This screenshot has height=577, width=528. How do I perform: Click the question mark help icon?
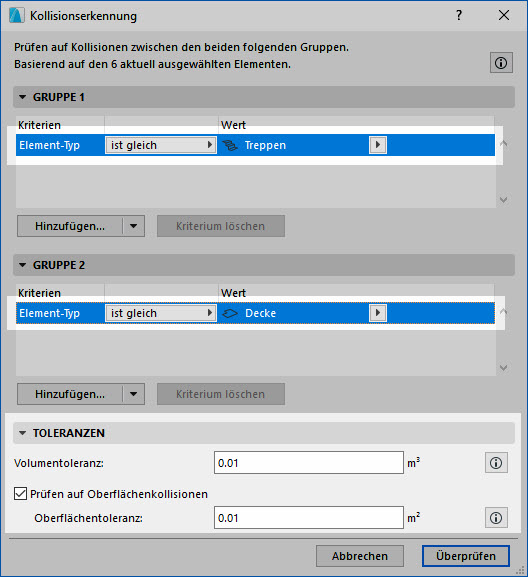(x=459, y=15)
